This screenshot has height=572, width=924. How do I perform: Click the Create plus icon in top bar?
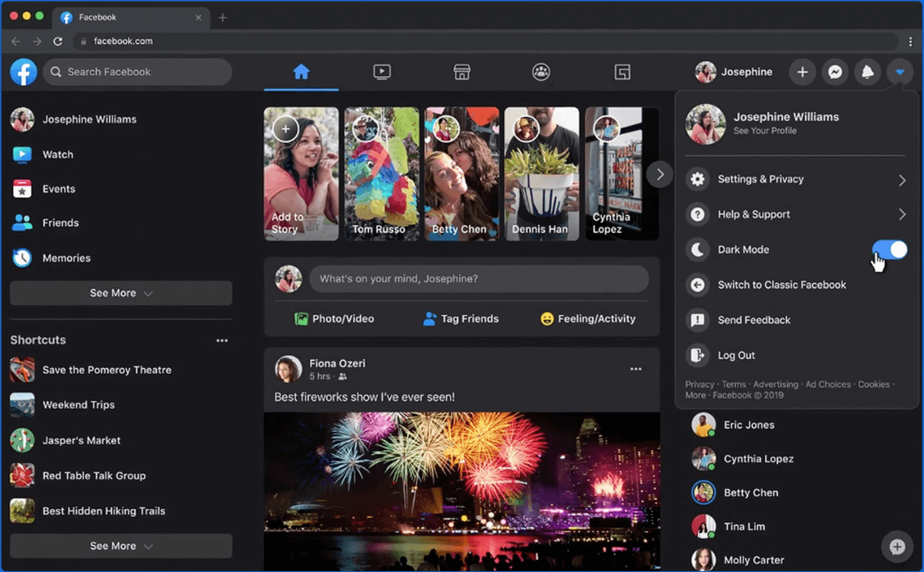point(802,71)
